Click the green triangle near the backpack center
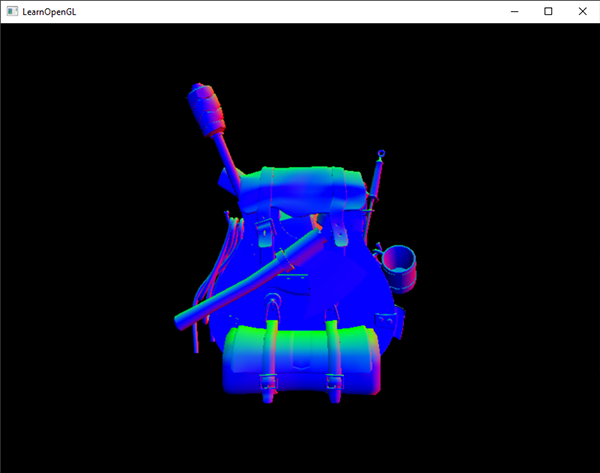Image resolution: width=600 pixels, height=473 pixels. point(287,216)
